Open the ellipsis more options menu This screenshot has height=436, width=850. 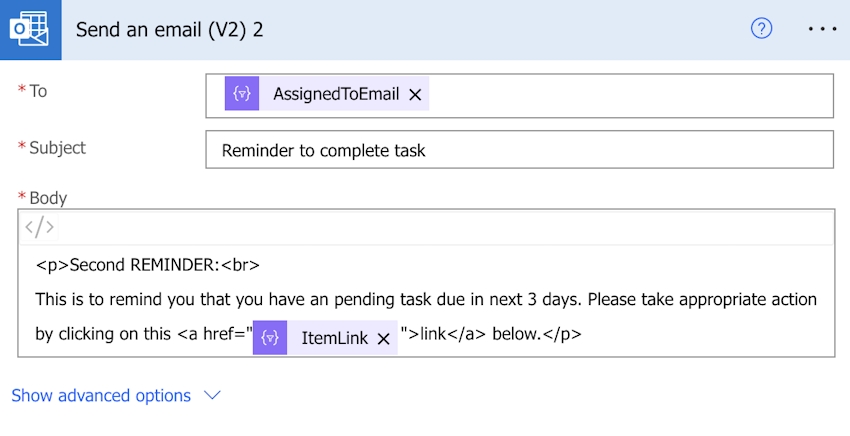(822, 29)
